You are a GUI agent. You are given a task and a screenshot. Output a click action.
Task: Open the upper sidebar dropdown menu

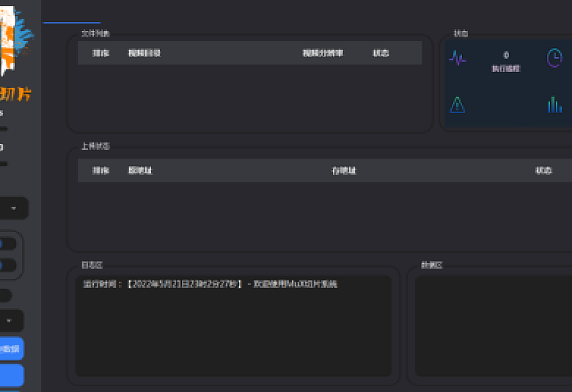tap(13, 208)
